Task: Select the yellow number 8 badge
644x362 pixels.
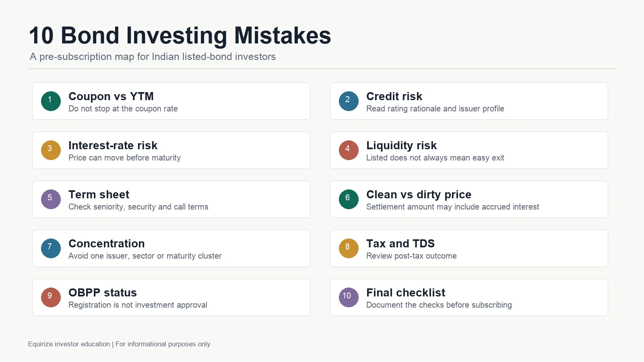Action: (349, 248)
